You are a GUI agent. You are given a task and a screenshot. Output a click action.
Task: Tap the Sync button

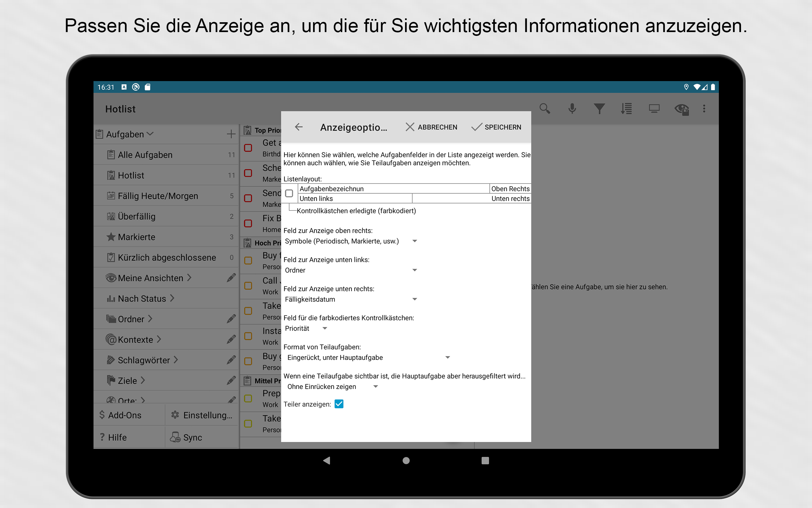202,437
